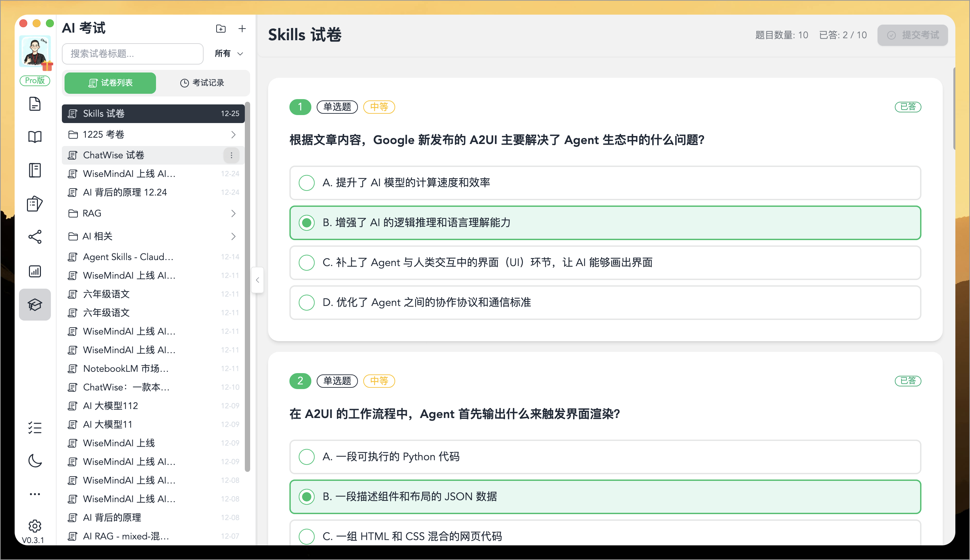The width and height of the screenshot is (970, 560).
Task: Open settings gear icon
Action: (35, 526)
